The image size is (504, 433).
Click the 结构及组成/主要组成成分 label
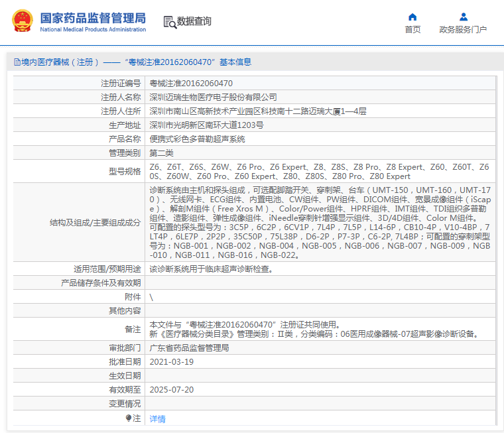click(x=95, y=222)
